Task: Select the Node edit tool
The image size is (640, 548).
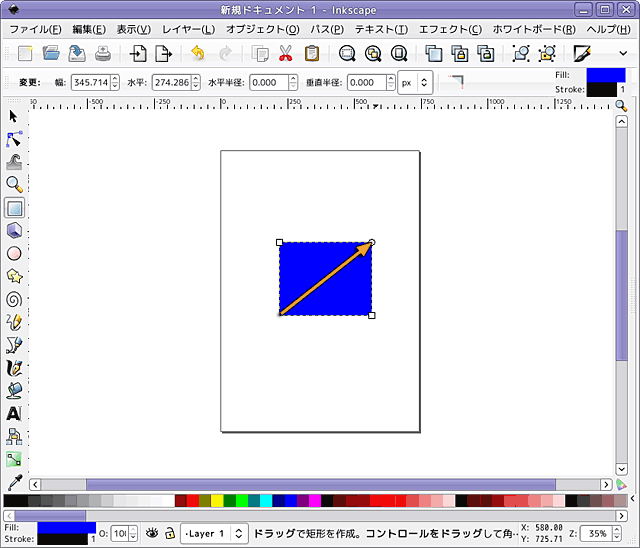Action: coord(14,139)
